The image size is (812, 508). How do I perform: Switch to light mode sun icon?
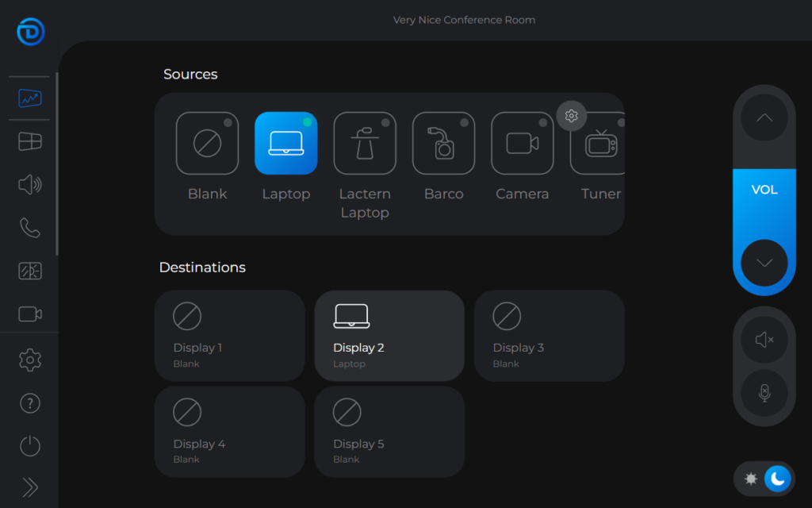click(x=751, y=479)
